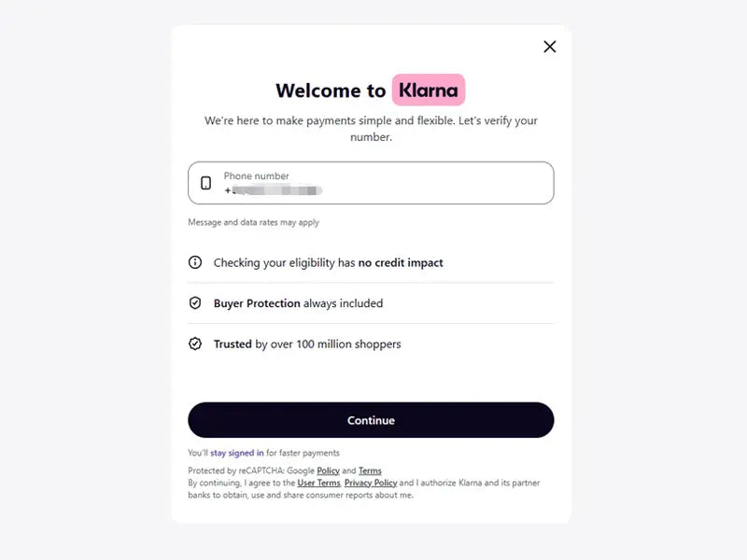The image size is (747, 560).
Task: Close the Klarna welcome dialog
Action: [550, 47]
